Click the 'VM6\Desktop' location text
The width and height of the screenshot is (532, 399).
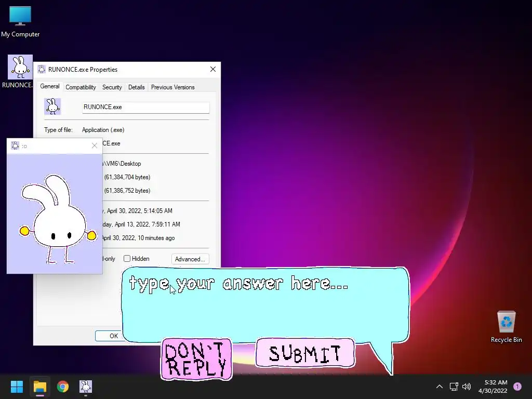[124, 164]
